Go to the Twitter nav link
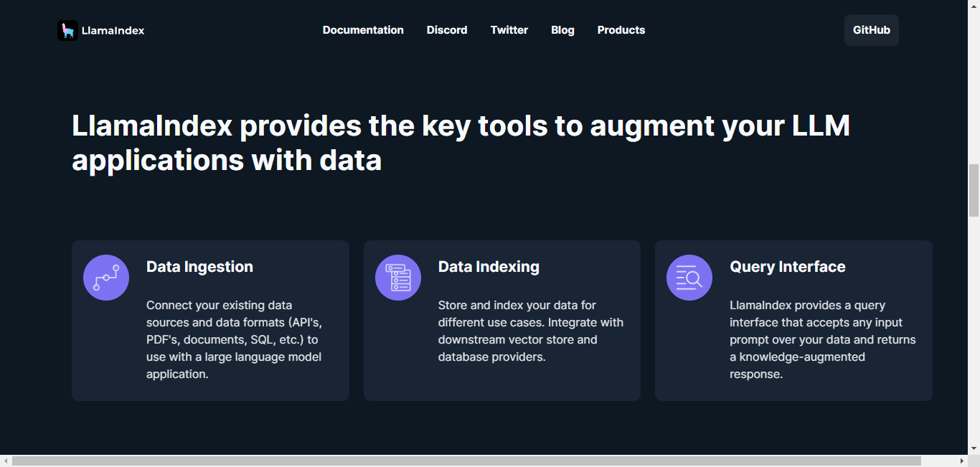980x467 pixels. (509, 30)
